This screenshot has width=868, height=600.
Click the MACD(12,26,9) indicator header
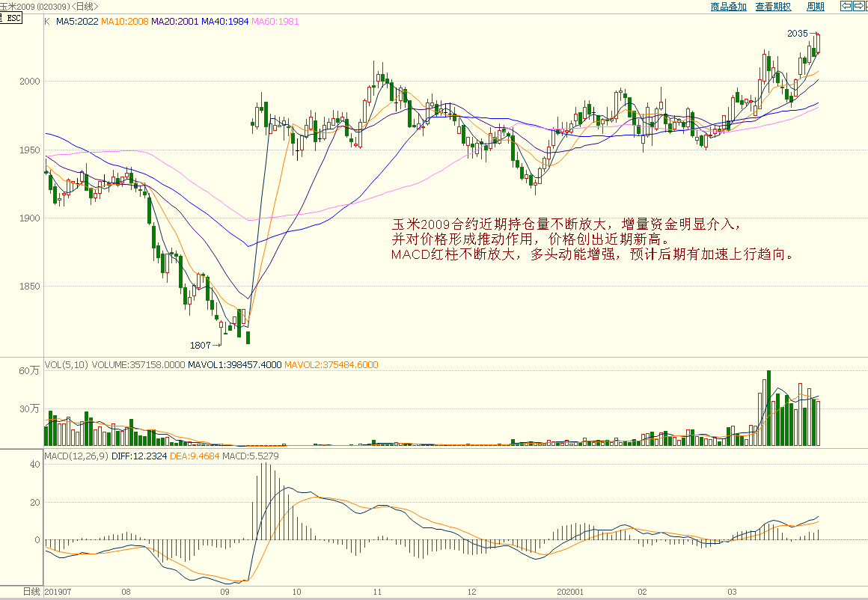[75, 456]
